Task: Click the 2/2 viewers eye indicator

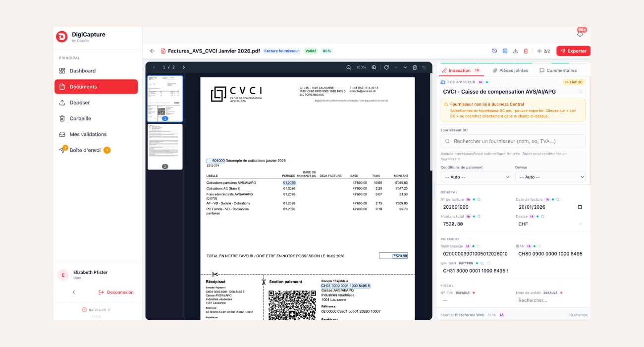Action: coord(543,51)
